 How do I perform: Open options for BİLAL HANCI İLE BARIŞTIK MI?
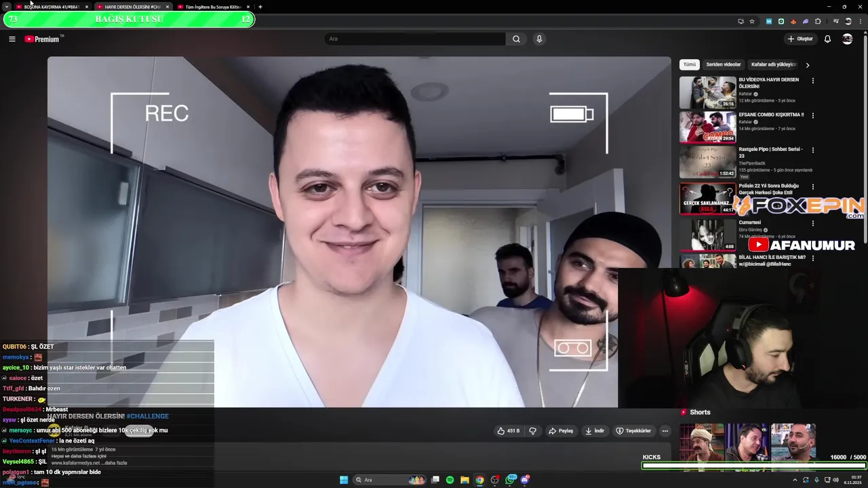click(813, 258)
